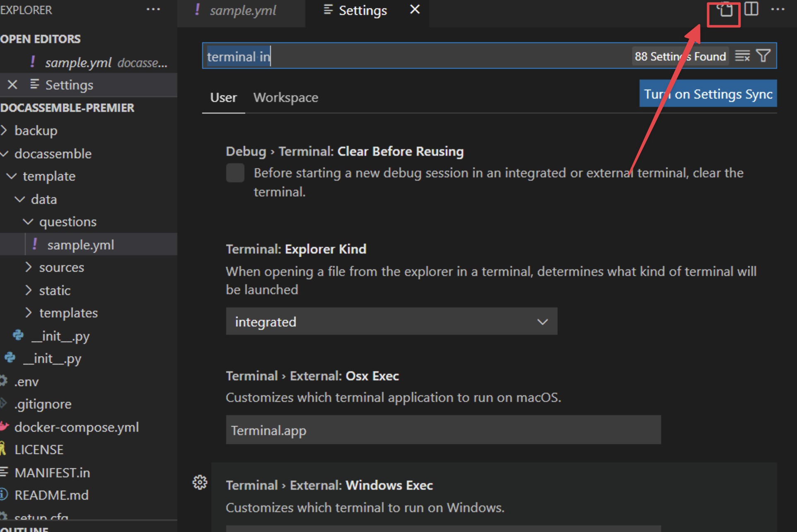Click yellow icon beside sample.yml tab

198,10
